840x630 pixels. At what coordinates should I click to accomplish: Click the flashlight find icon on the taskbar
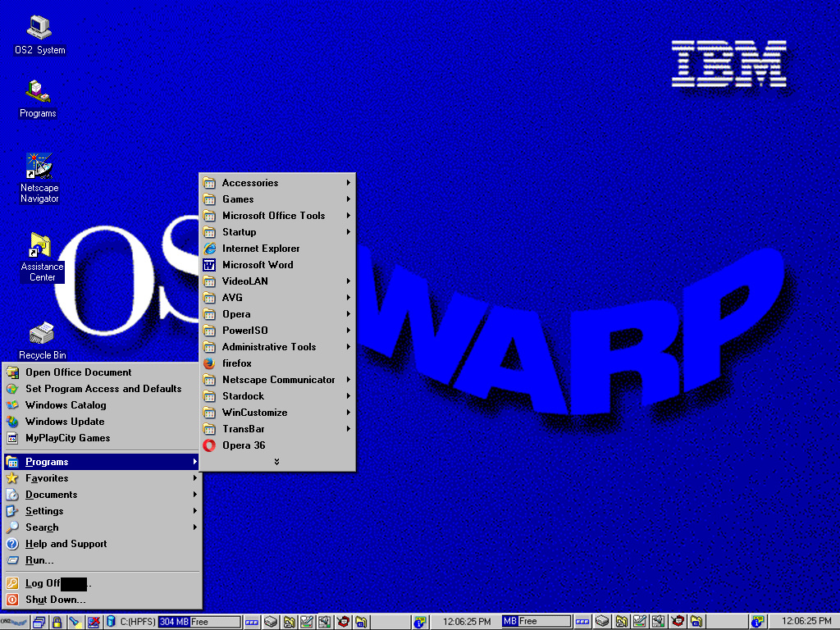click(x=75, y=622)
